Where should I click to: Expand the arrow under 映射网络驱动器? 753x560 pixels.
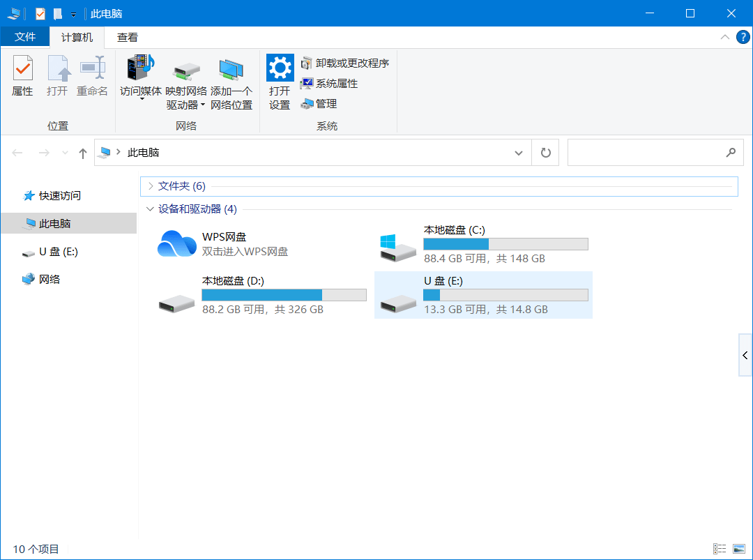click(203, 105)
